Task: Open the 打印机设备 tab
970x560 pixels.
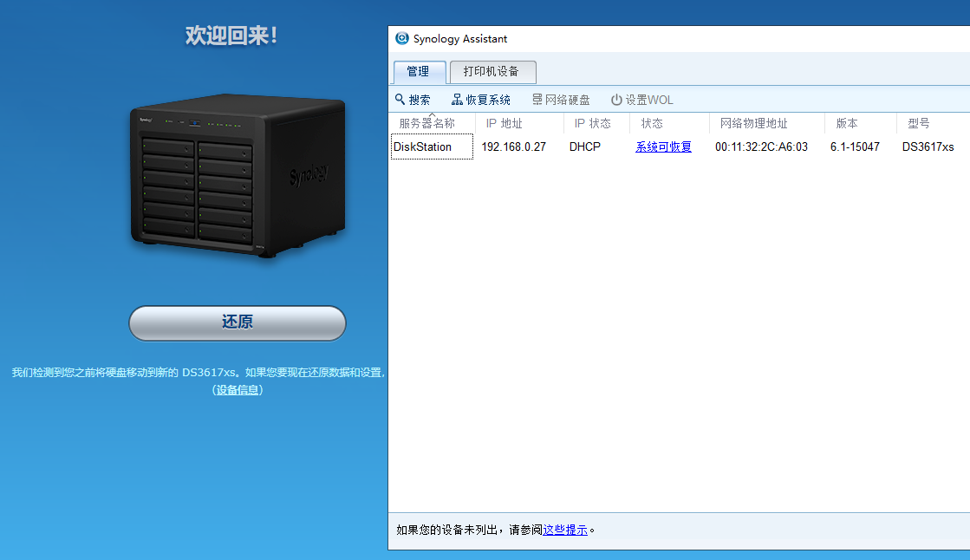Action: point(492,72)
